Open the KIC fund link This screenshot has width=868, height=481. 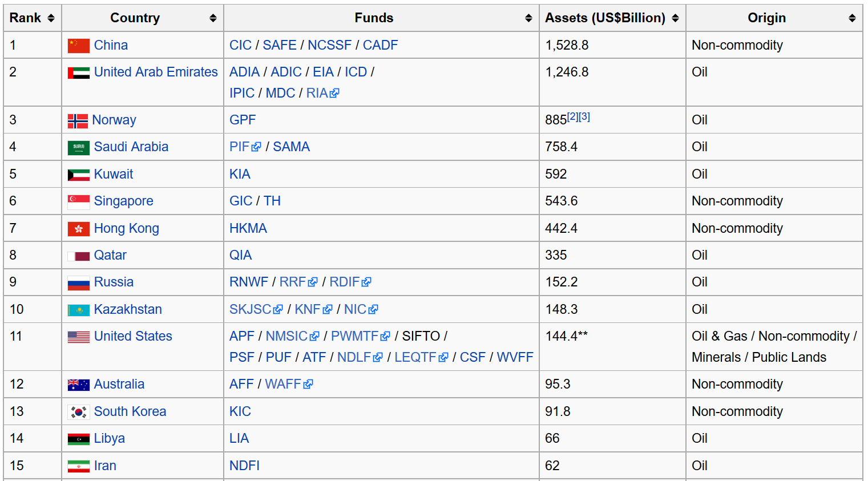pos(240,411)
